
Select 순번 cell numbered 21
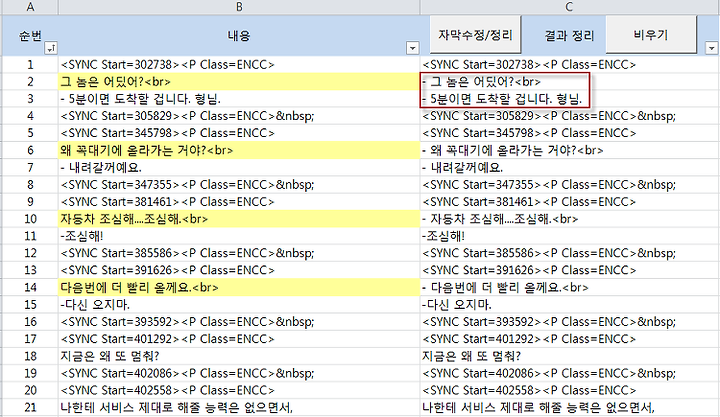click(30, 407)
